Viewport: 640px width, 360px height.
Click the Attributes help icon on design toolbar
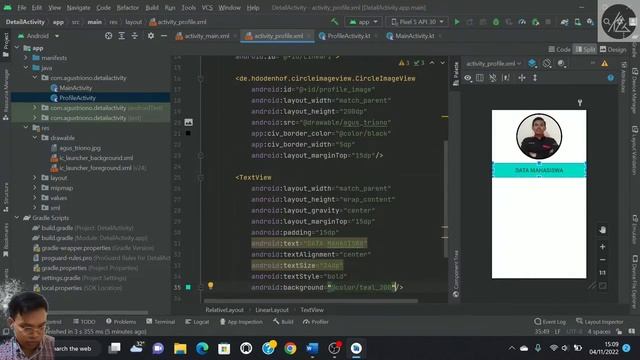(x=611, y=78)
